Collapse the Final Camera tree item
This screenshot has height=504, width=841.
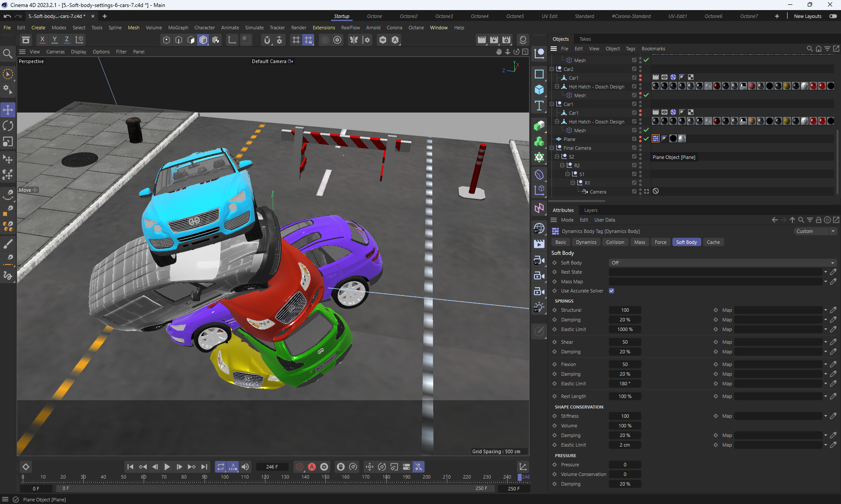(552, 148)
